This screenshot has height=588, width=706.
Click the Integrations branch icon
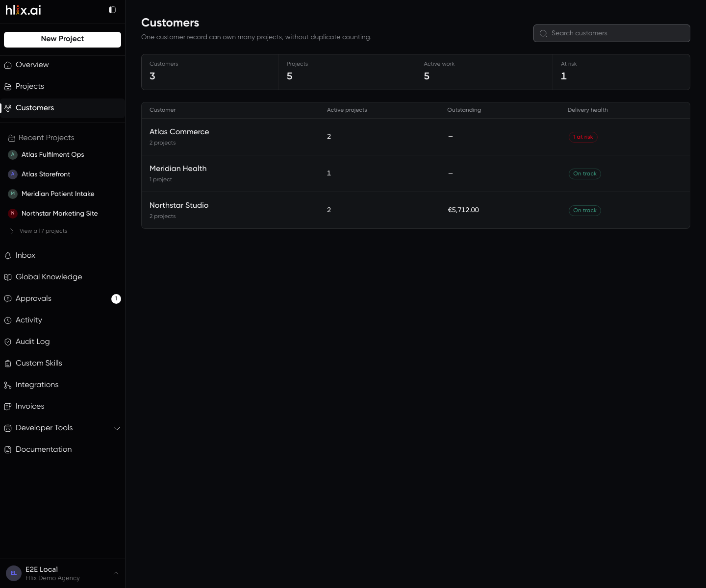8,385
